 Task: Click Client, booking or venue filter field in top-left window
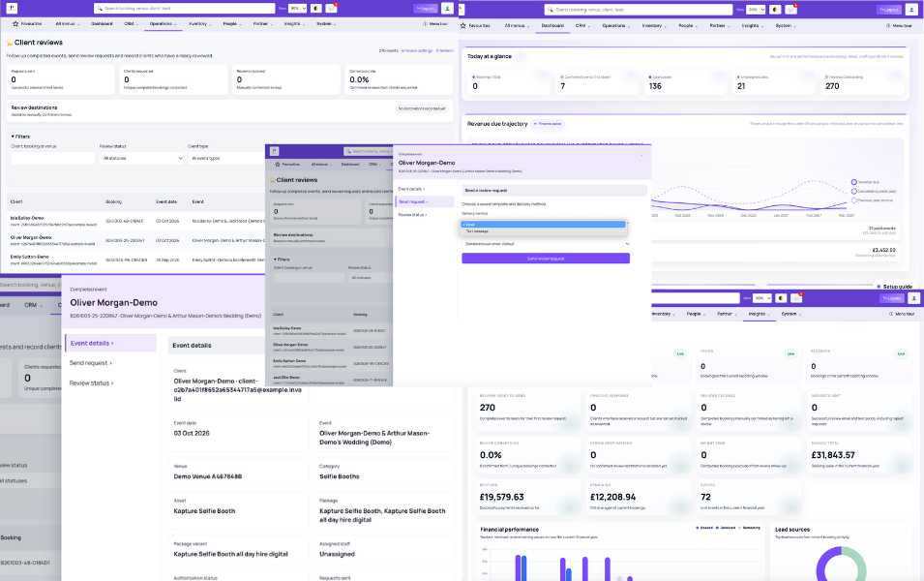[x=53, y=158]
